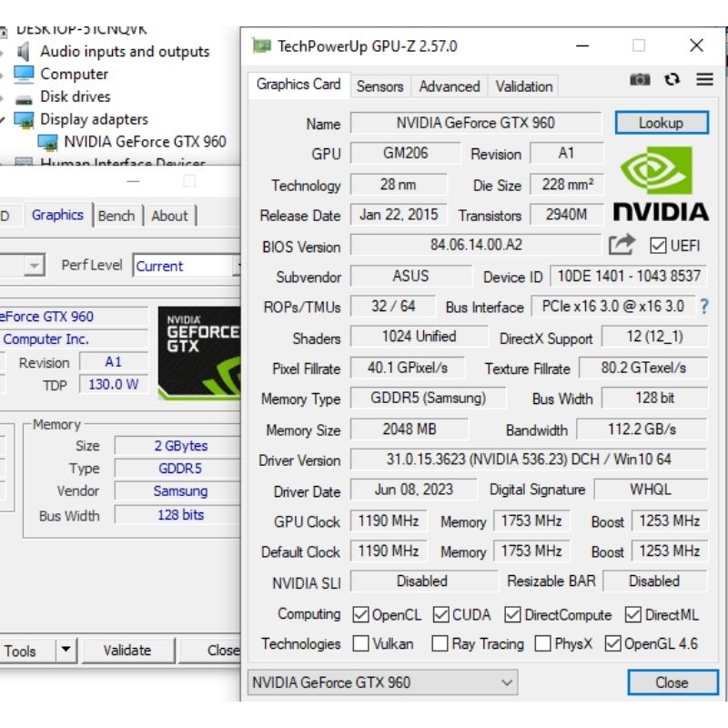Click the Display adapters icon in Device Manager
The image size is (728, 728).
pyautogui.click(x=24, y=119)
